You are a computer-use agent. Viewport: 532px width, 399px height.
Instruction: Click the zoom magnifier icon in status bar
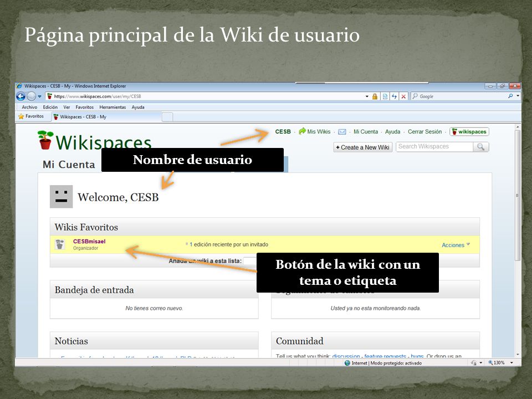tap(490, 362)
